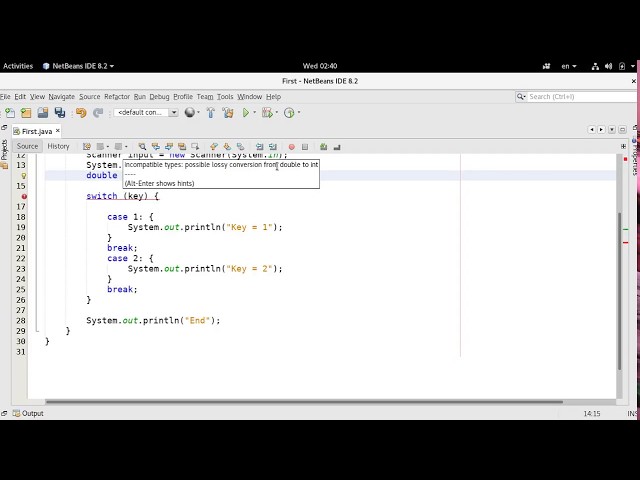Viewport: 640px width, 480px height.
Task: Open the default config combo box
Action: (146, 112)
